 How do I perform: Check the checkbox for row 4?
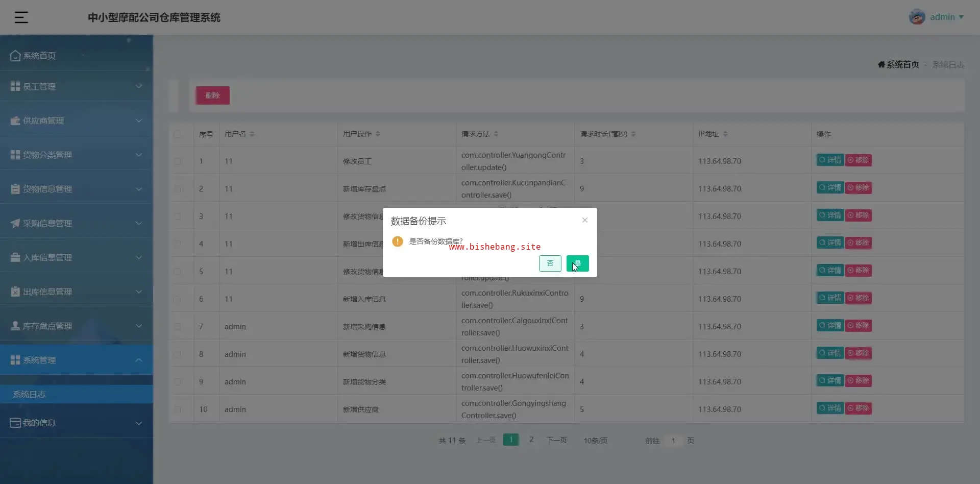177,244
